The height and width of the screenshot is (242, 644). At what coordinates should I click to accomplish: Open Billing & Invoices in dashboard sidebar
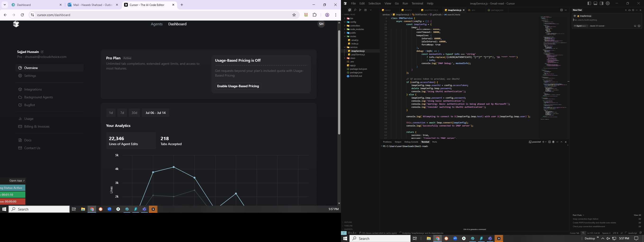(x=49, y=126)
